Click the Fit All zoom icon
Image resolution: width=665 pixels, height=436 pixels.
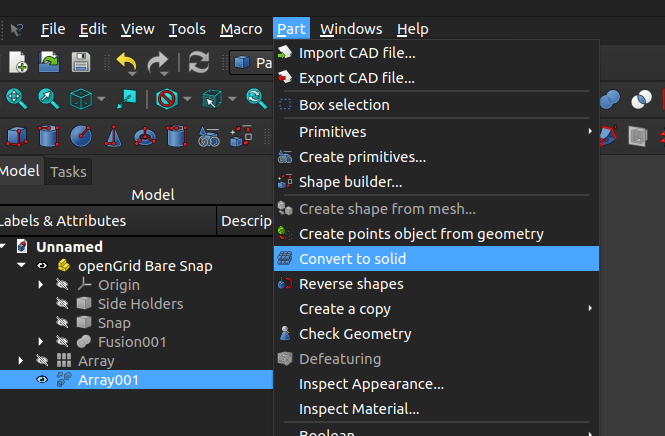coord(17,98)
